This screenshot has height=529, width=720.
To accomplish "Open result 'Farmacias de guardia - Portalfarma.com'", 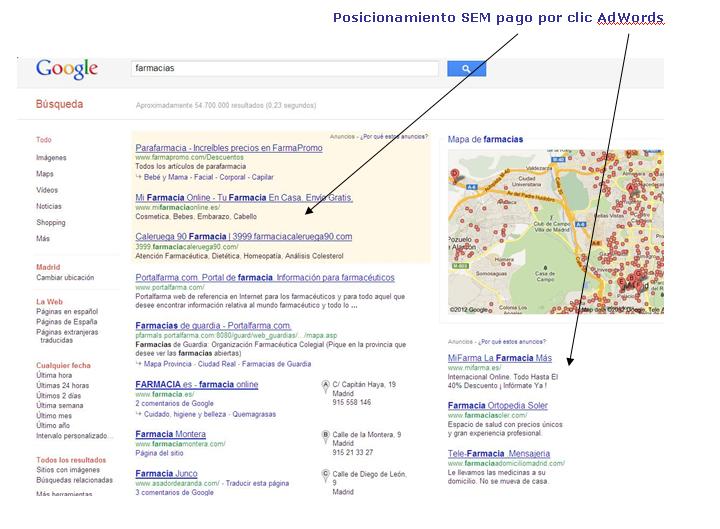I will point(213,326).
